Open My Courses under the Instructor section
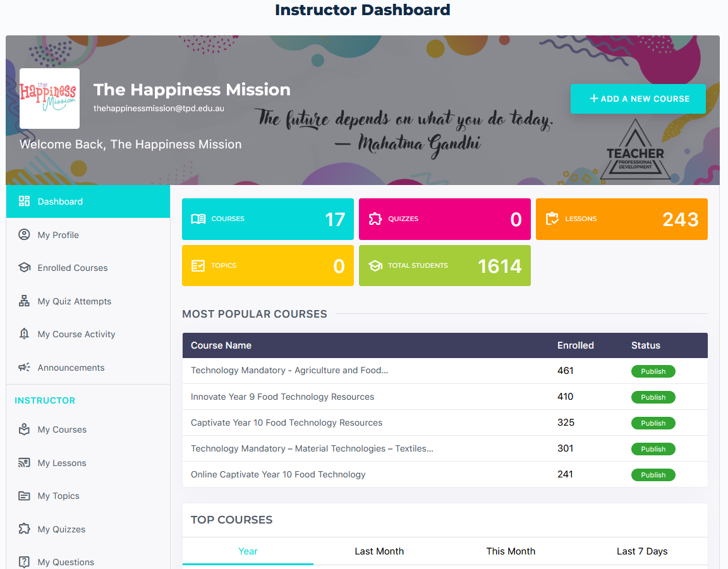The height and width of the screenshot is (569, 728). tap(61, 429)
